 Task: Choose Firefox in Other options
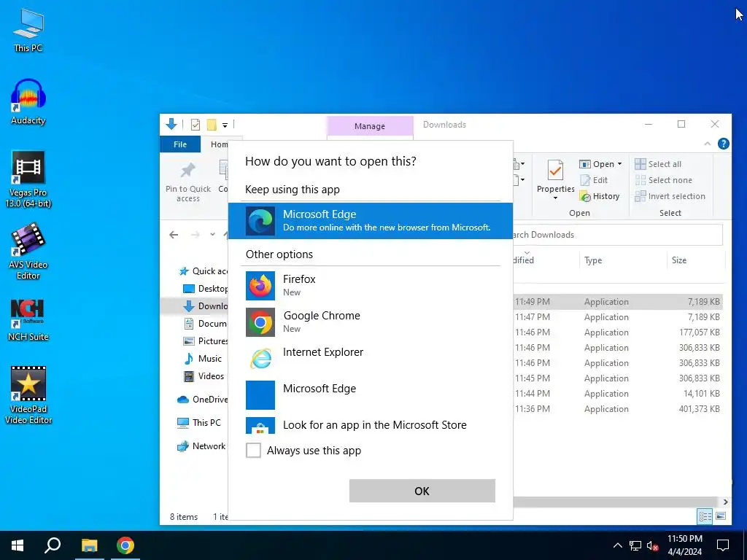pos(370,285)
